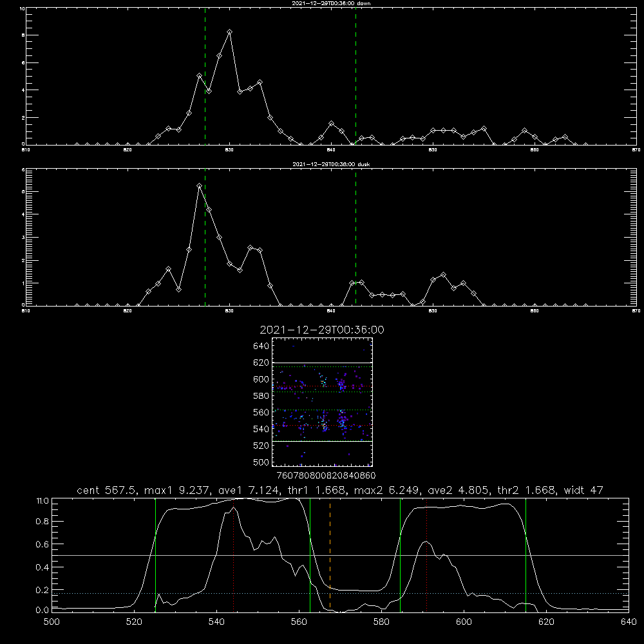The width and height of the screenshot is (644, 644).
Task: Click the y-axis label 540 beside the small image
Action: tap(261, 429)
